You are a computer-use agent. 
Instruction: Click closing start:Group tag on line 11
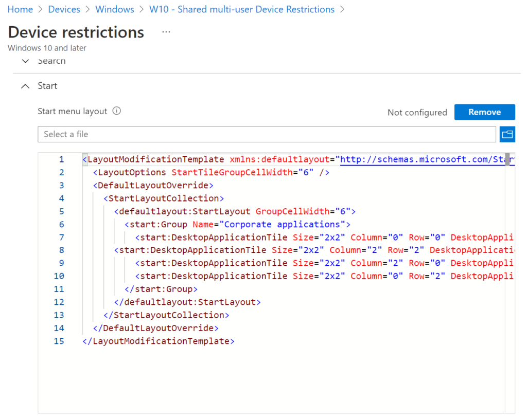coord(161,289)
